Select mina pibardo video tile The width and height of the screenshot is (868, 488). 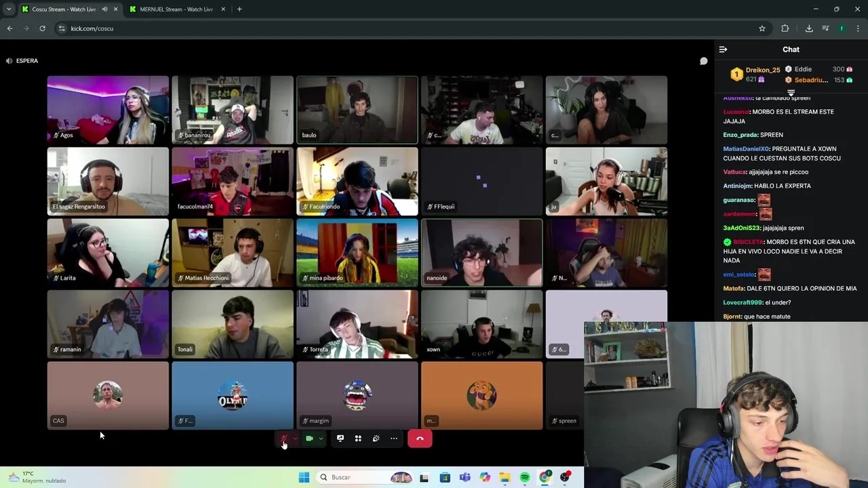tap(357, 252)
